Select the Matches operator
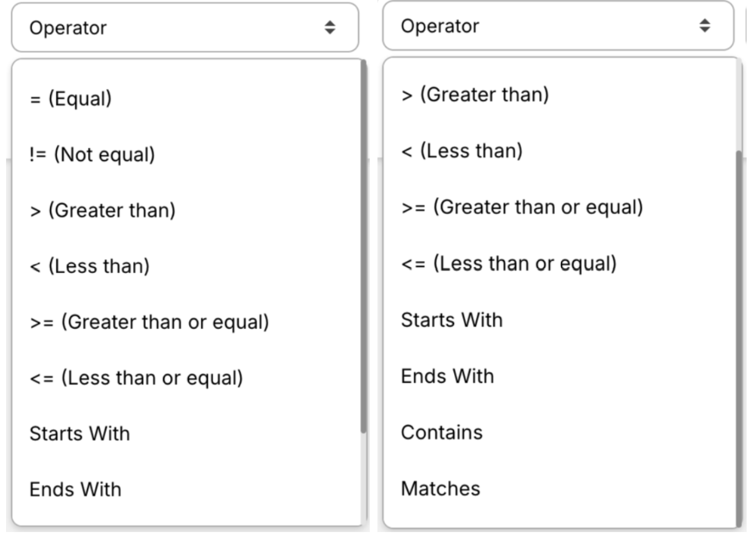Image resolution: width=756 pixels, height=537 pixels. pos(441,489)
